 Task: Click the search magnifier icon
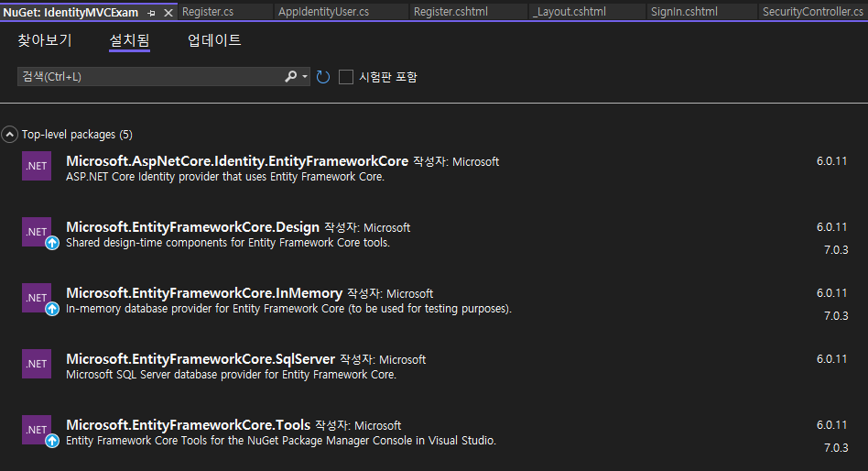(x=290, y=76)
